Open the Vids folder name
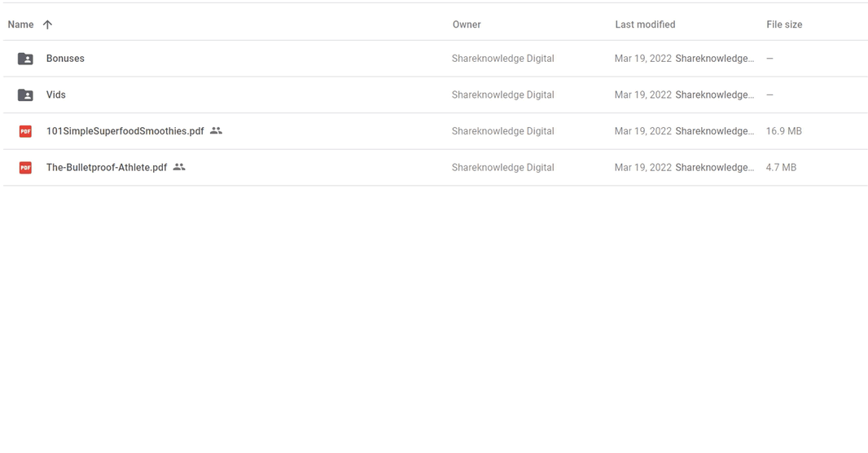Viewport: 868px width, 453px height. click(55, 95)
